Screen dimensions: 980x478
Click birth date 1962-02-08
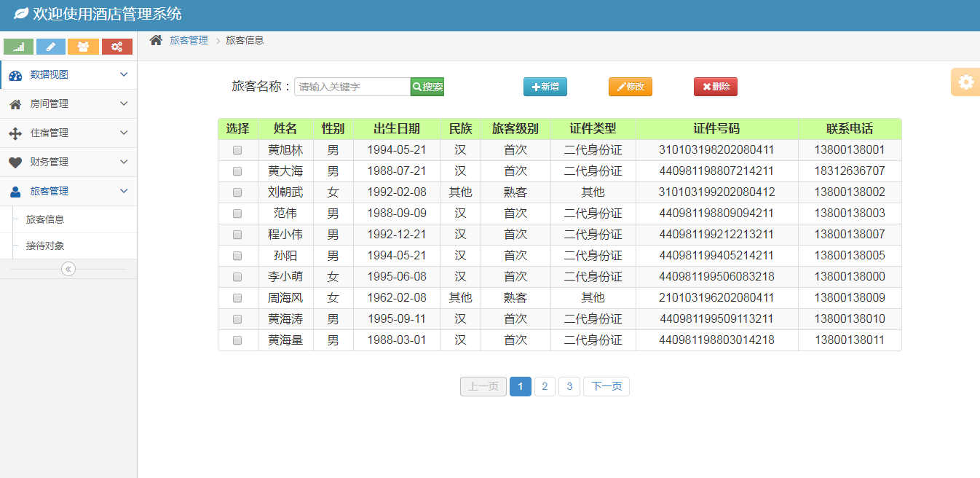point(397,298)
